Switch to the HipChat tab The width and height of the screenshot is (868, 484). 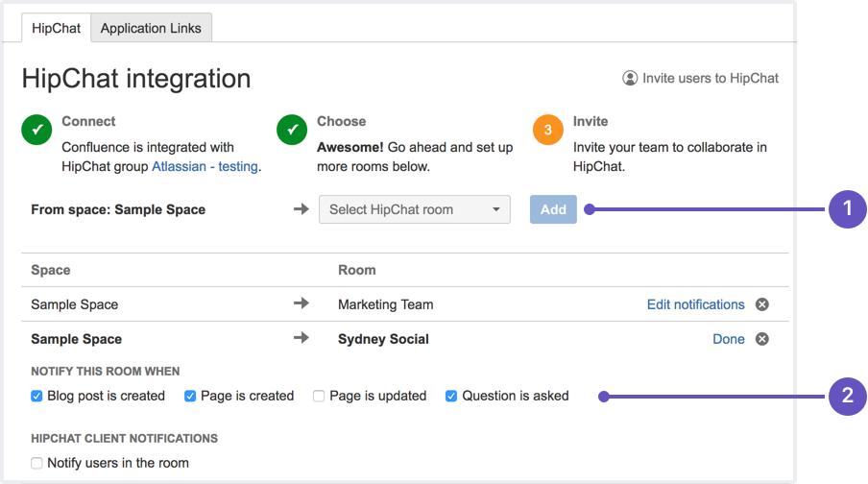pyautogui.click(x=56, y=28)
